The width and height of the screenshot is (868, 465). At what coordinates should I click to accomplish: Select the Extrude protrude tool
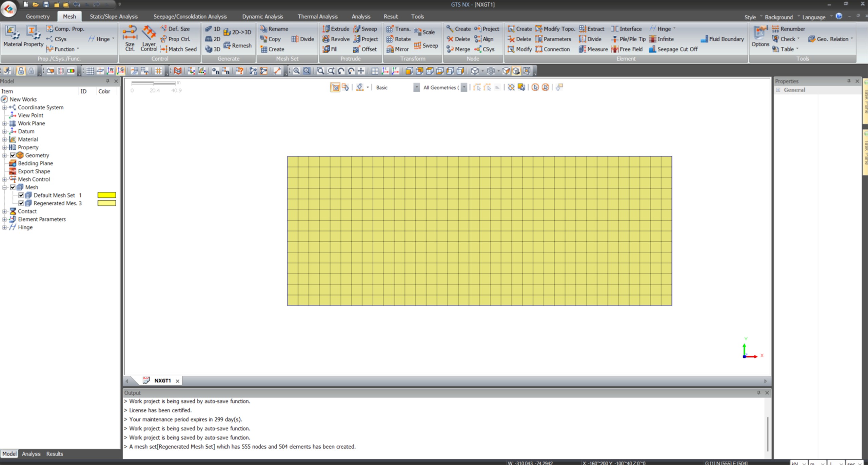336,29
